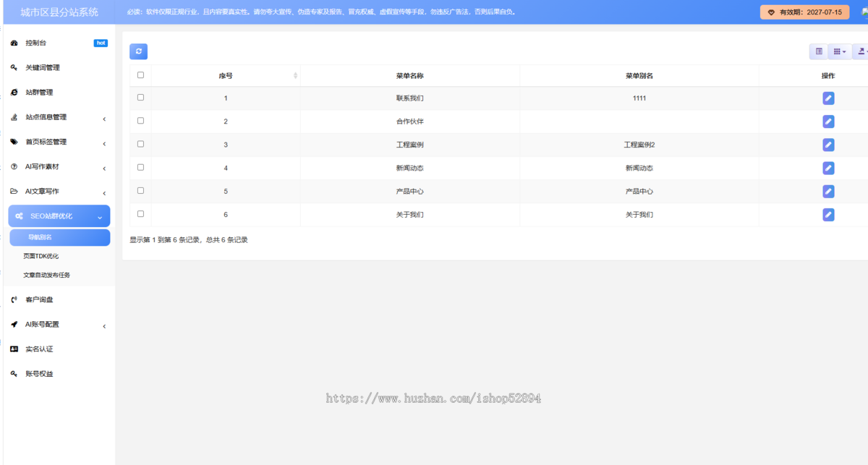The image size is (868, 465).
Task: Edit the 新闻动态 row entry
Action: click(x=828, y=168)
